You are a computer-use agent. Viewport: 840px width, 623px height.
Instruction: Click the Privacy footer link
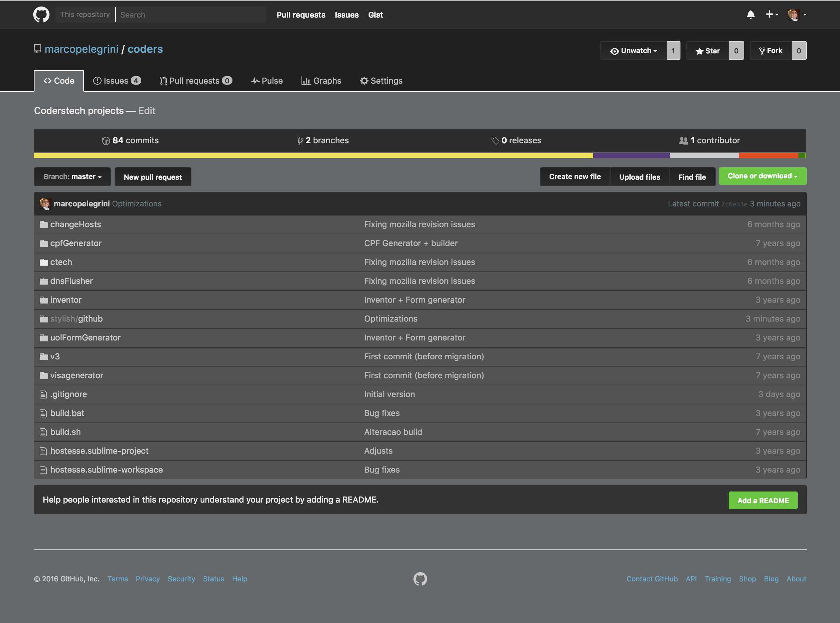(x=148, y=579)
